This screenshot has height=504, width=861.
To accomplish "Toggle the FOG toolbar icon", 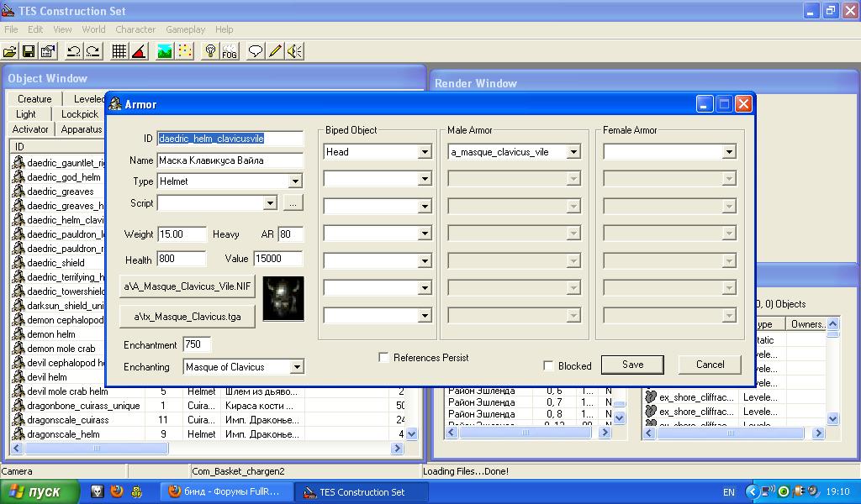I will tap(230, 51).
